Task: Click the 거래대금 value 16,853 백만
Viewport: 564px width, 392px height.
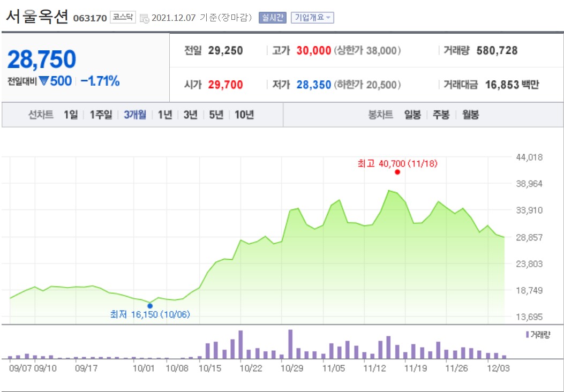Action: coord(512,85)
